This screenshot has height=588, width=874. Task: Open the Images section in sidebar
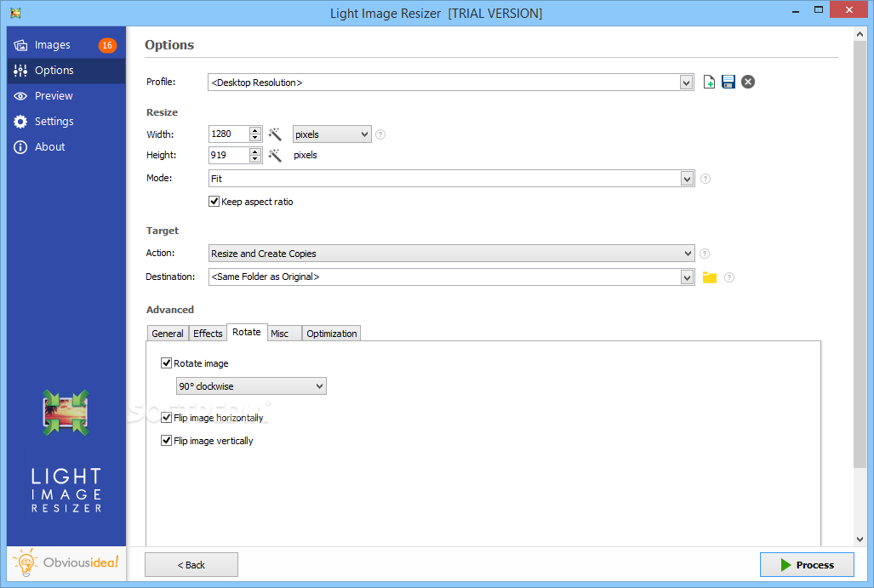(x=66, y=45)
